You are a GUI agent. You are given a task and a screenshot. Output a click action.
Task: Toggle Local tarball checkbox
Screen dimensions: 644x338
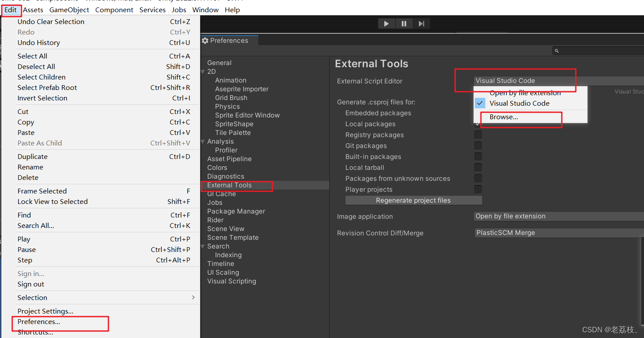[x=478, y=168]
